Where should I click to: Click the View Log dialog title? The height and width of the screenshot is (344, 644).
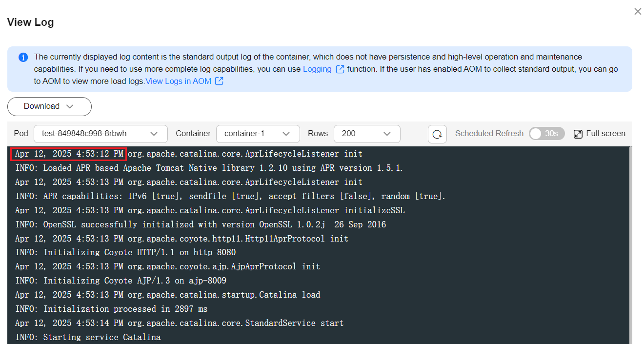click(x=30, y=22)
